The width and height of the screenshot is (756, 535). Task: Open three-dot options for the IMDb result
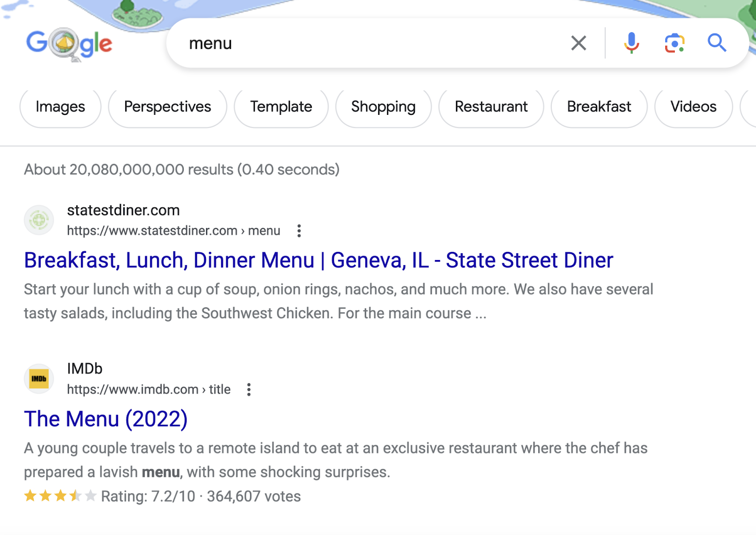pos(249,389)
